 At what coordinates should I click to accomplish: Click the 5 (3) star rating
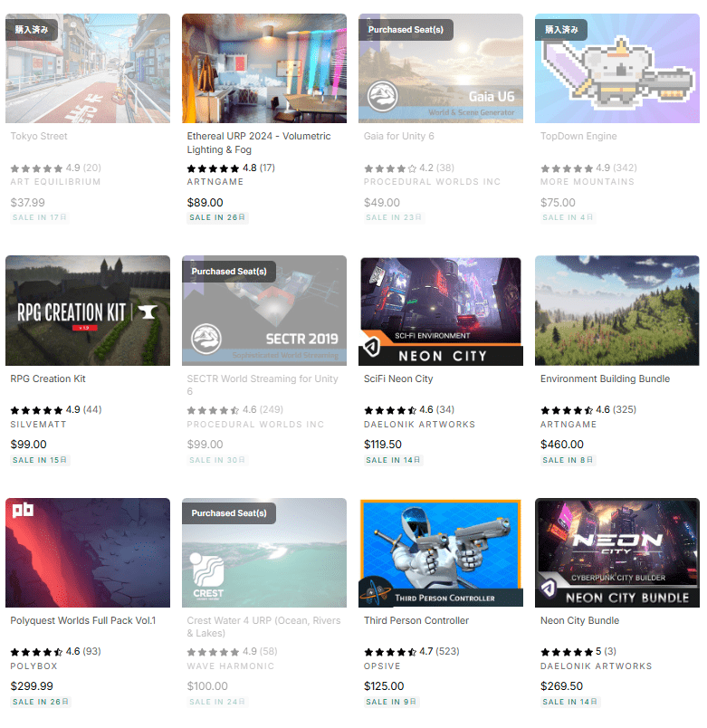[x=578, y=651]
